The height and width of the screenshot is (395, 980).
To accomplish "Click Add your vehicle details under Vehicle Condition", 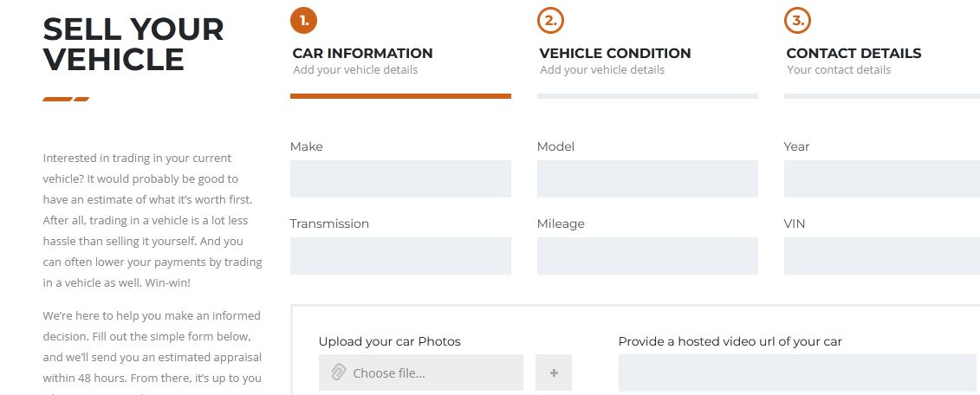I will 602,69.
